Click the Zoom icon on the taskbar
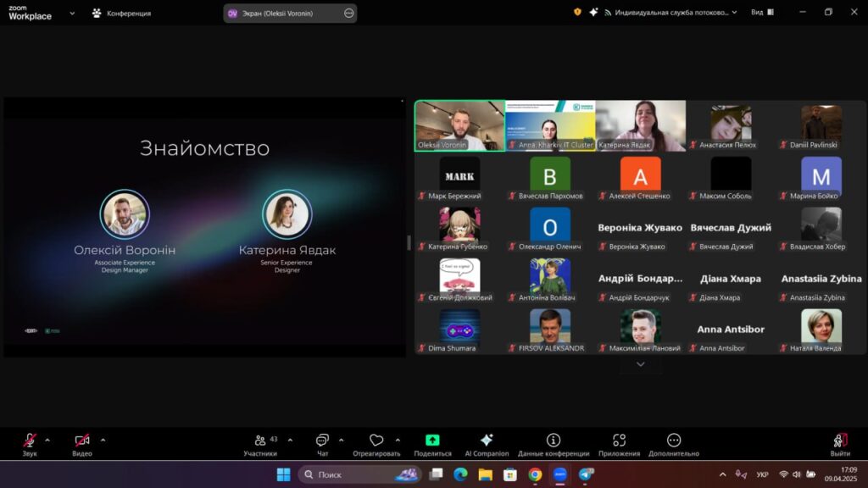868x488 pixels. click(559, 474)
